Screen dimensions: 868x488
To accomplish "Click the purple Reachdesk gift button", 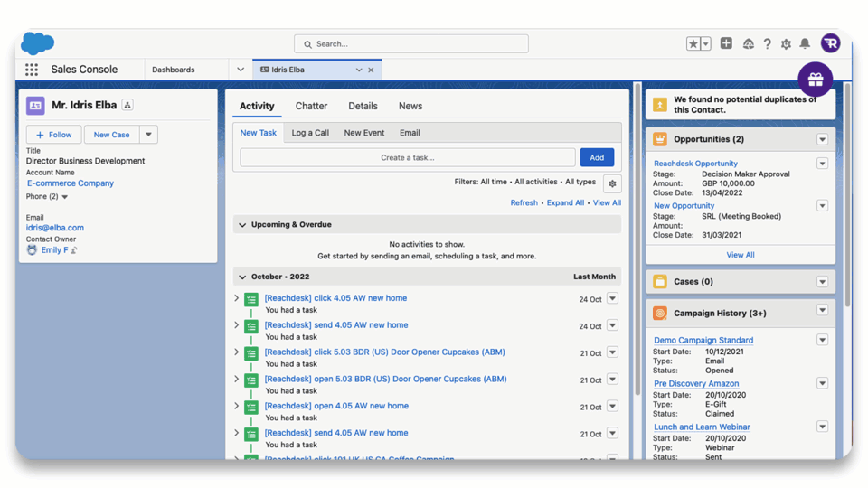I will pyautogui.click(x=816, y=80).
